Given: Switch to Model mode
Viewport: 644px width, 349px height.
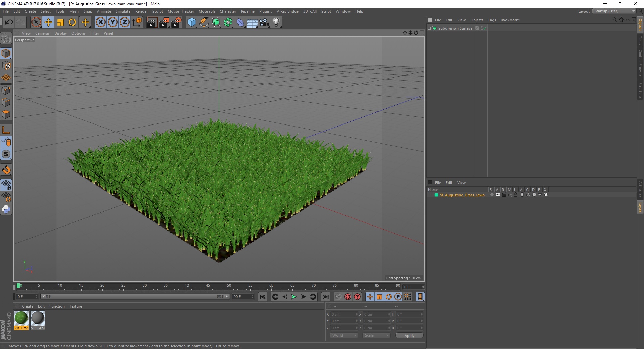Looking at the screenshot, I should coord(6,53).
